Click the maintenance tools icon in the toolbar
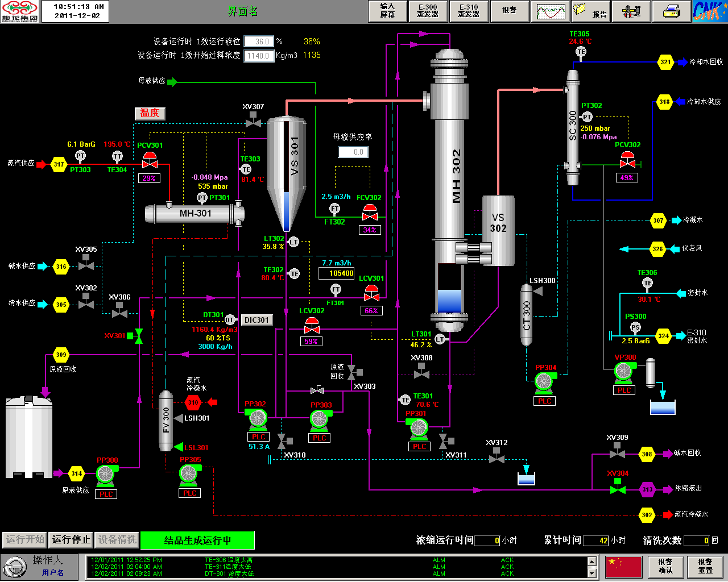The image size is (728, 582). point(631,11)
